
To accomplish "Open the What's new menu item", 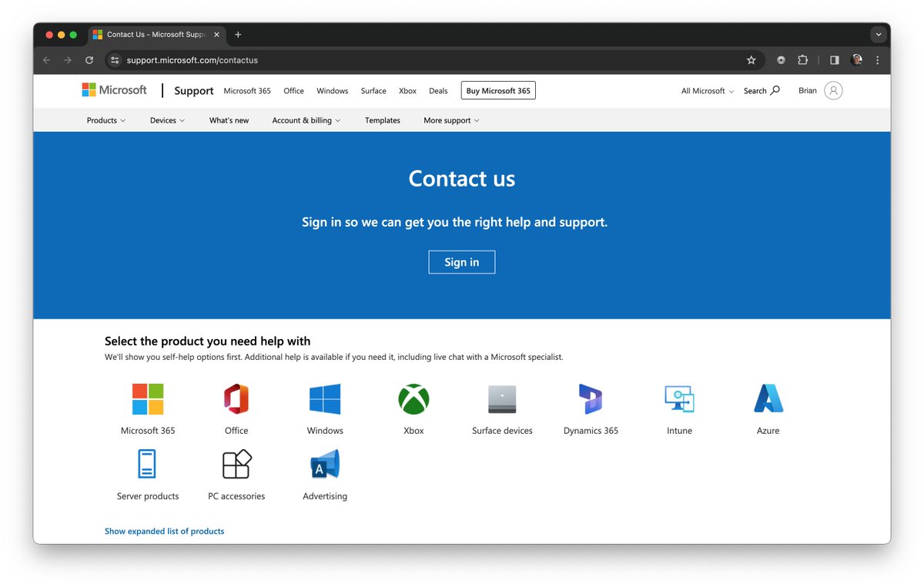I will pyautogui.click(x=229, y=120).
